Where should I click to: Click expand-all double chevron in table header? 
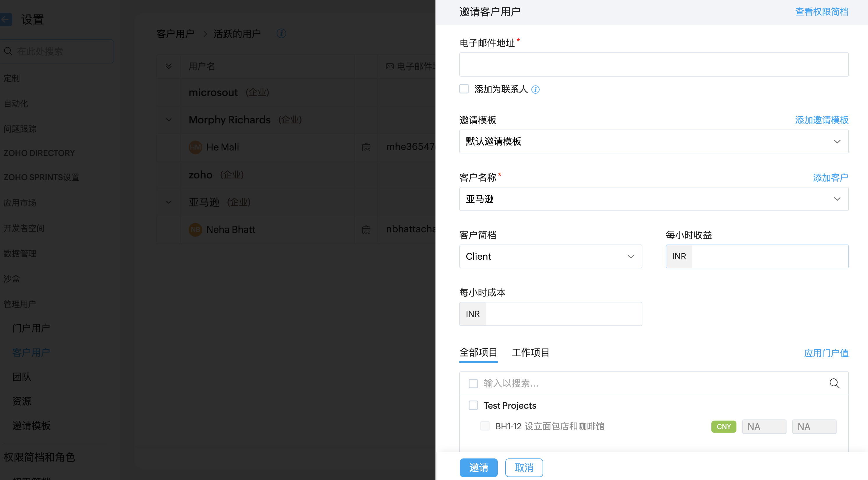click(x=169, y=66)
